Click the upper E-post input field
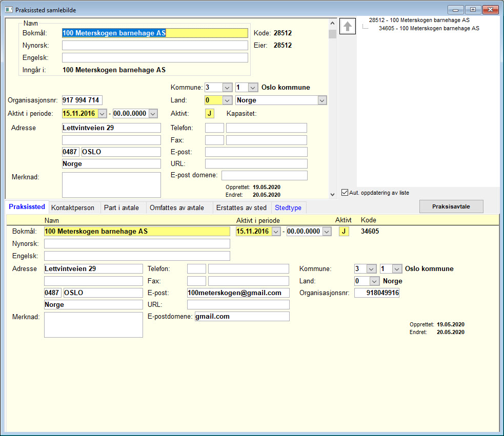 256,152
